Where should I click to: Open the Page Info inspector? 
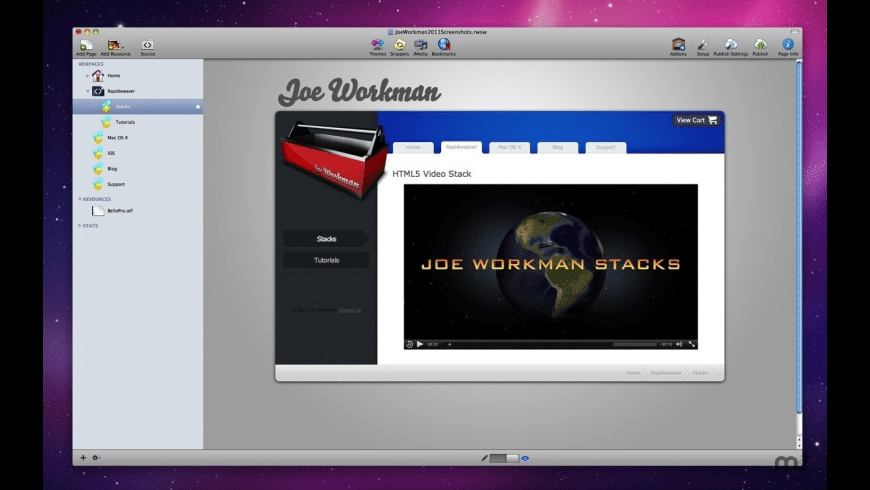788,47
